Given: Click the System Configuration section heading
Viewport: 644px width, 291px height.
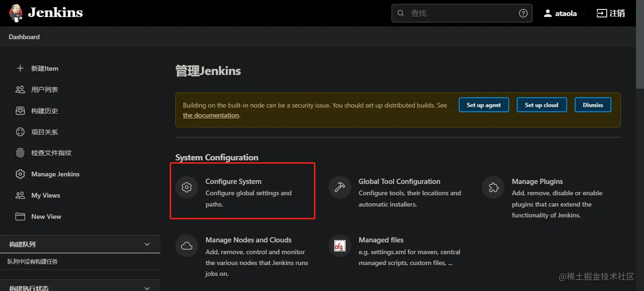Looking at the screenshot, I should click(x=217, y=158).
